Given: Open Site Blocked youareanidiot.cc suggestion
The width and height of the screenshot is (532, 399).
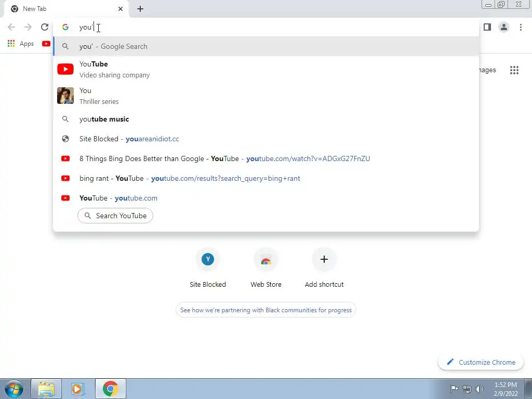Looking at the screenshot, I should click(x=266, y=139).
